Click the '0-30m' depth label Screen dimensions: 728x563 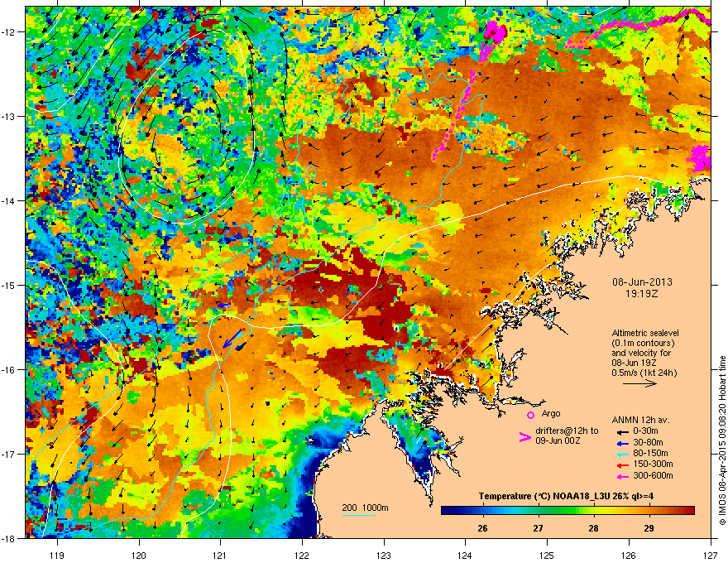pyautogui.click(x=646, y=431)
